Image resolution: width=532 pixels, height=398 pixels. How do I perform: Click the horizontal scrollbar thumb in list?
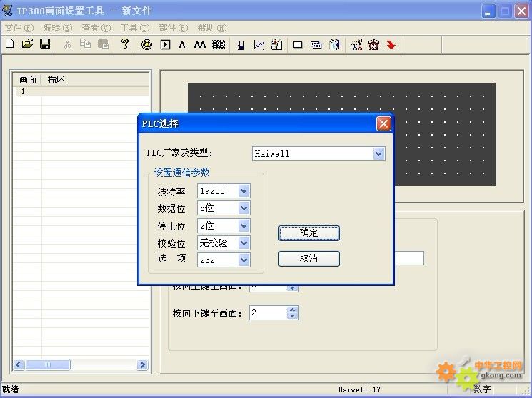48,364
